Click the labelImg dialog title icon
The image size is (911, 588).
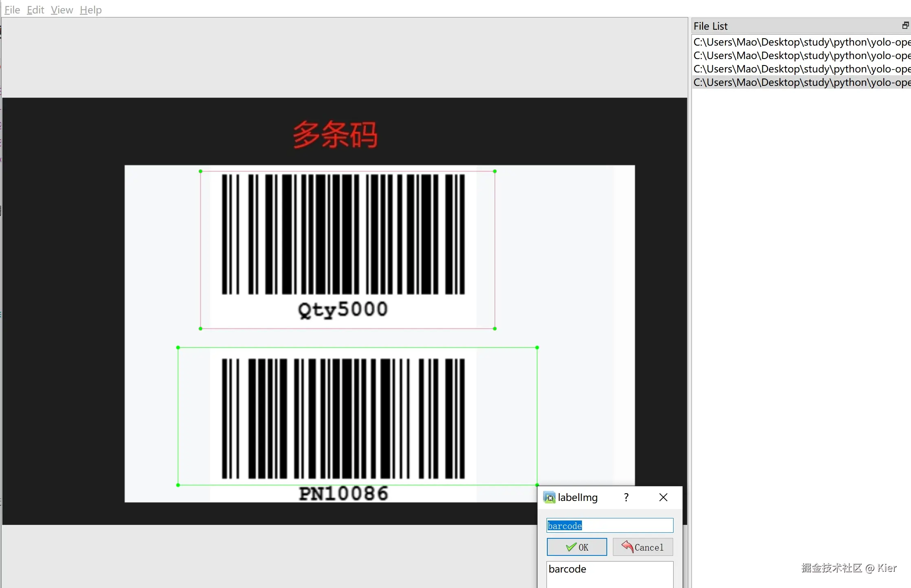coord(549,497)
